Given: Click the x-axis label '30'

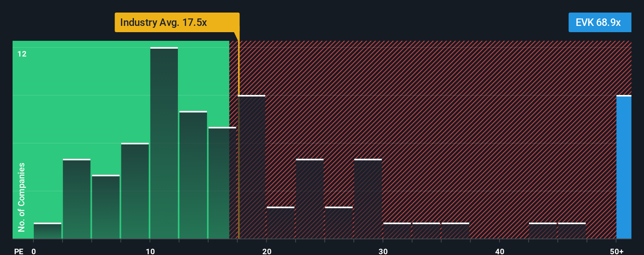Looking at the screenshot, I should (383, 251).
